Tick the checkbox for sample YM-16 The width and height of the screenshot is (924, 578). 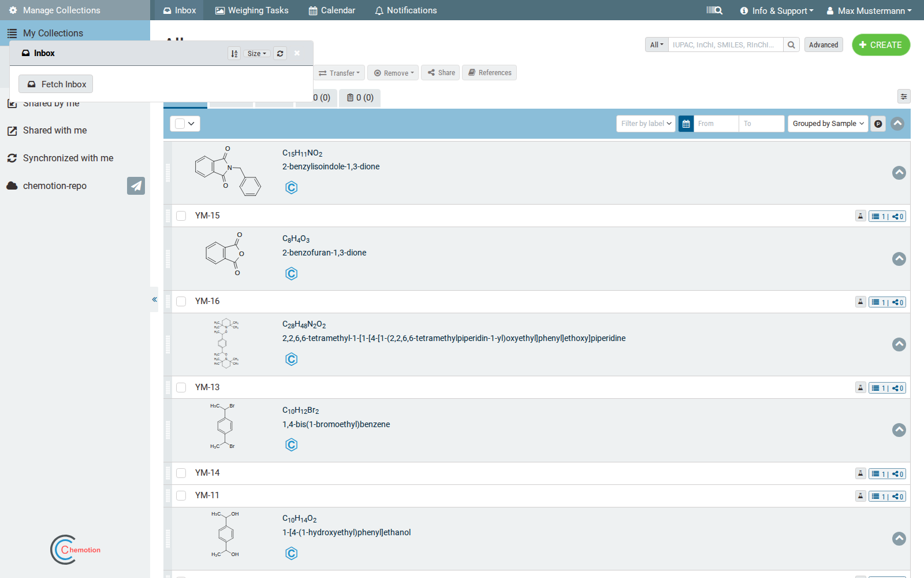point(181,301)
